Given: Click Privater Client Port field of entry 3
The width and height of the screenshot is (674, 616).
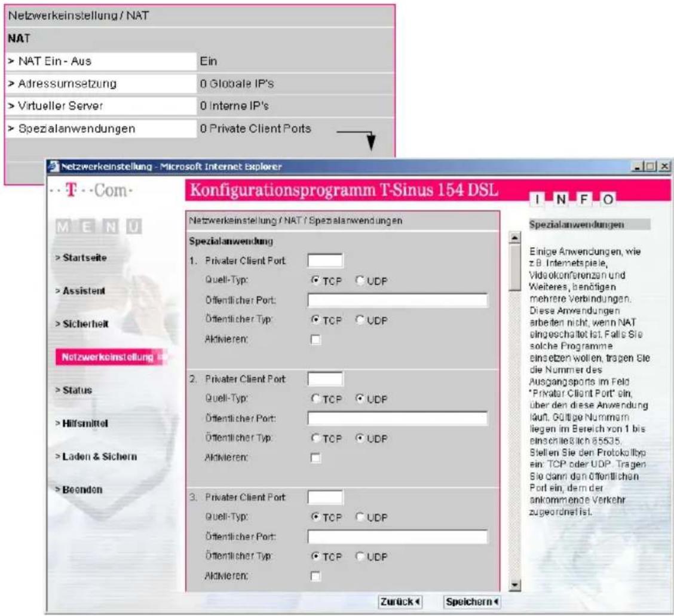Looking at the screenshot, I should click(x=326, y=497).
